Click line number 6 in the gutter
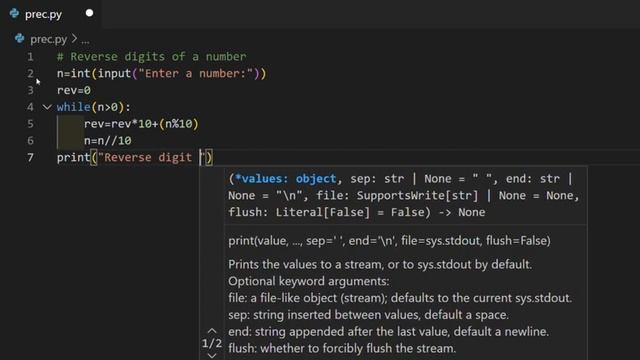The height and width of the screenshot is (360, 640). pyautogui.click(x=31, y=140)
